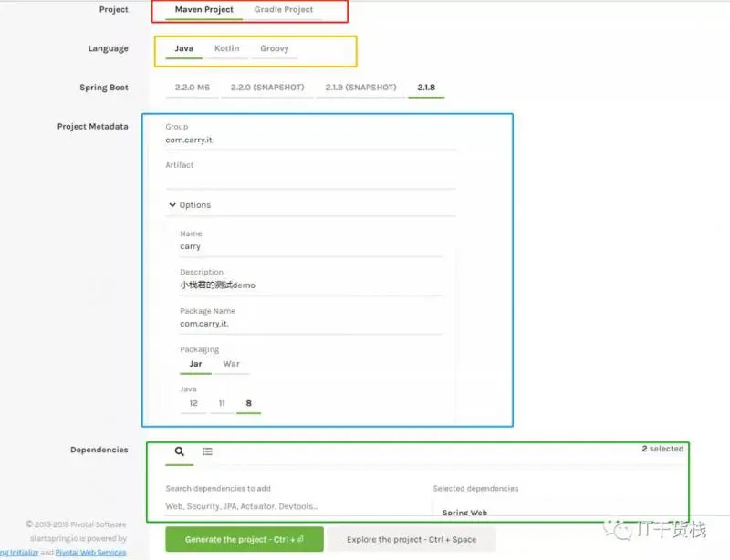Image resolution: width=730 pixels, height=560 pixels.
Task: Focus the Group field with com.carry.it
Action: coord(310,140)
